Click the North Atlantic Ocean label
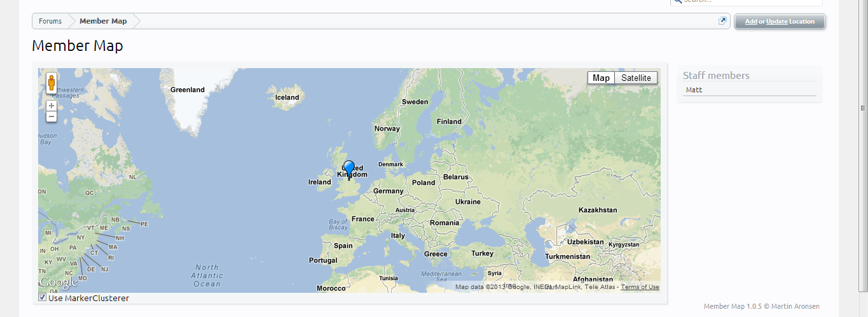The image size is (868, 317). pos(207,276)
